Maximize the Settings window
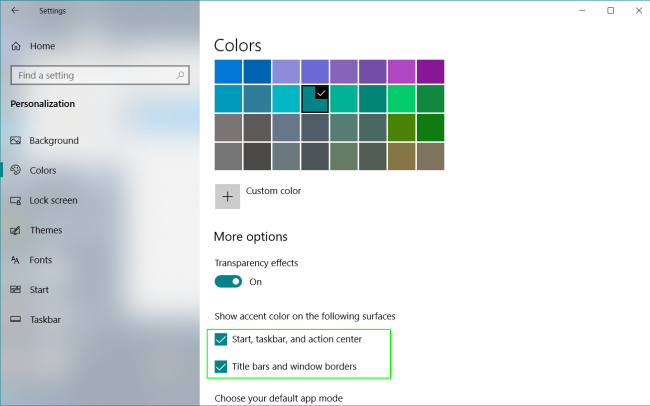The image size is (650, 406). (x=610, y=10)
